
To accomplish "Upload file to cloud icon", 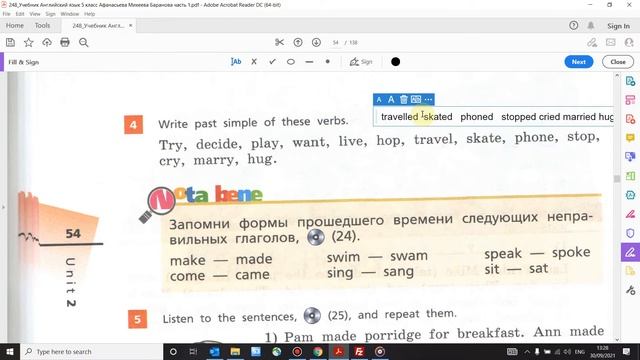I will (47, 42).
